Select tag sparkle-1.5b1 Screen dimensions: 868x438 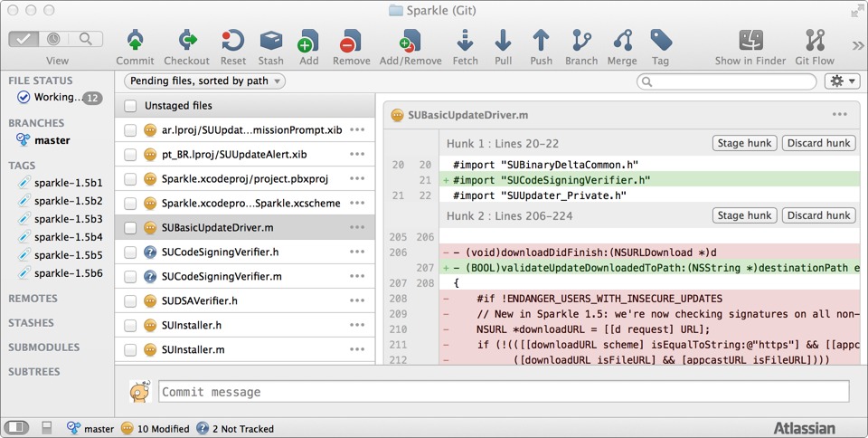click(x=61, y=183)
